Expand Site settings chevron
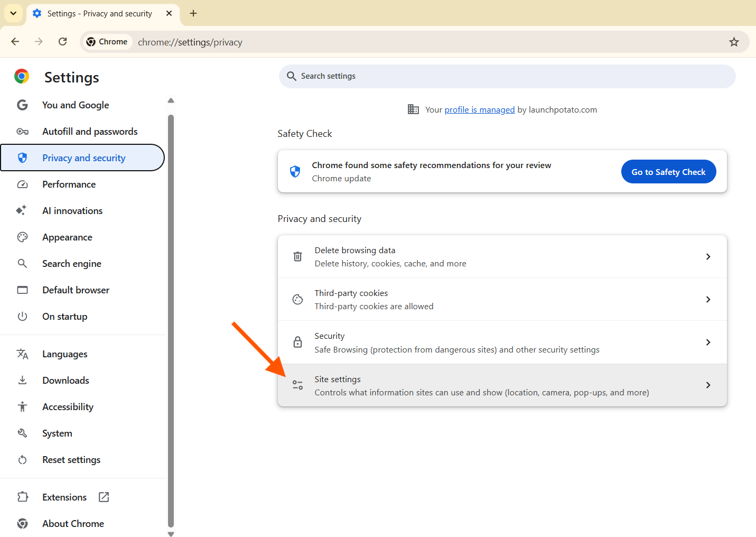The image size is (756, 537). (708, 385)
